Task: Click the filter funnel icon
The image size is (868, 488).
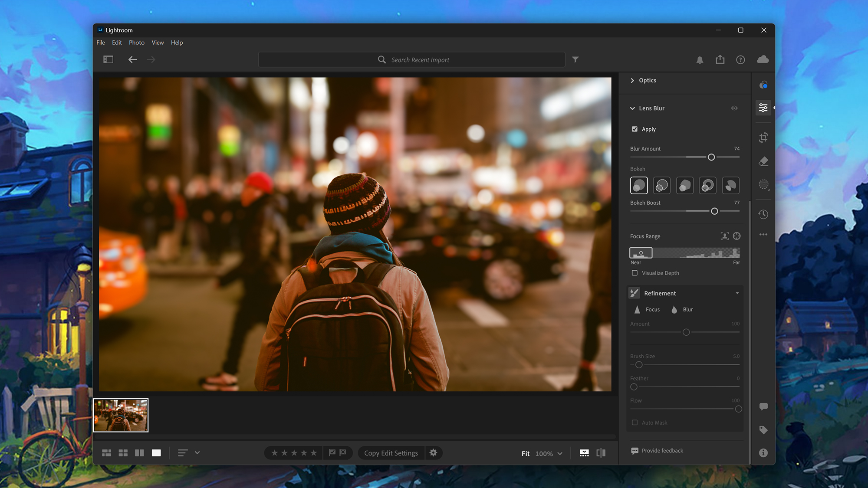Action: (x=575, y=59)
